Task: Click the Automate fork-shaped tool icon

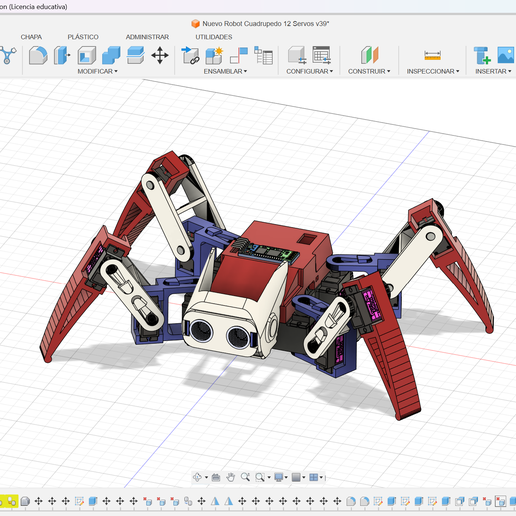Action: click(8, 55)
